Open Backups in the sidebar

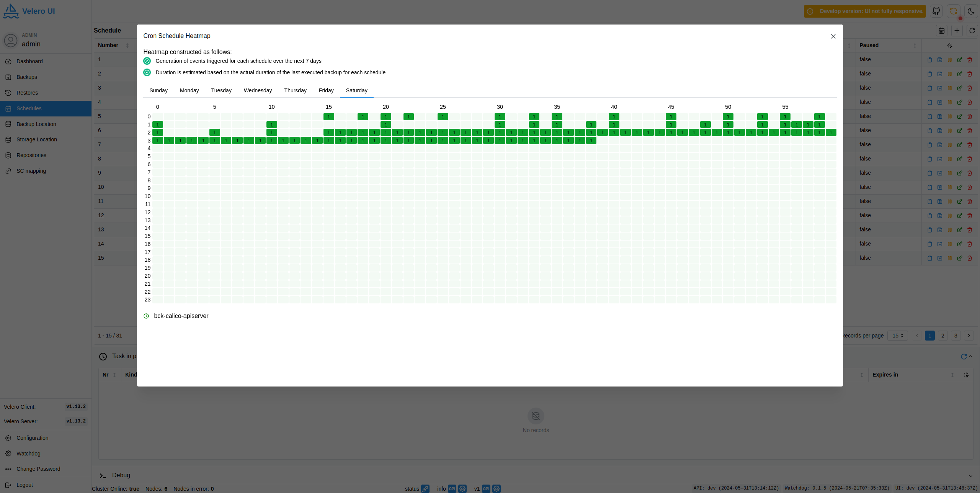(x=46, y=77)
